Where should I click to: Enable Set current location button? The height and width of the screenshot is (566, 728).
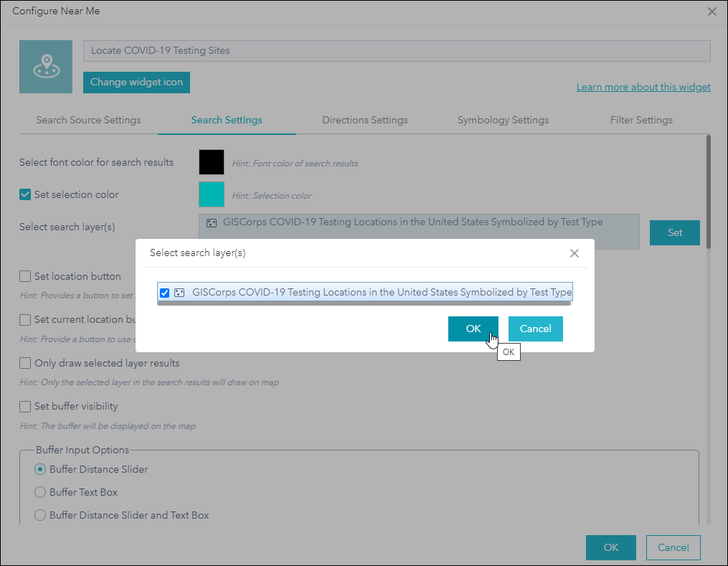(26, 319)
